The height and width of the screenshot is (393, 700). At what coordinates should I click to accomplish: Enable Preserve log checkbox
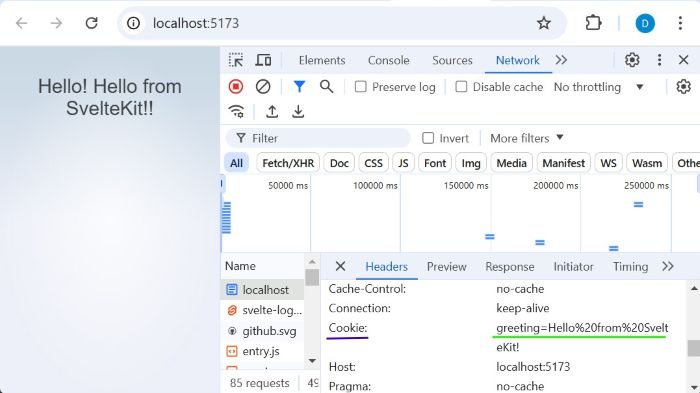(360, 87)
